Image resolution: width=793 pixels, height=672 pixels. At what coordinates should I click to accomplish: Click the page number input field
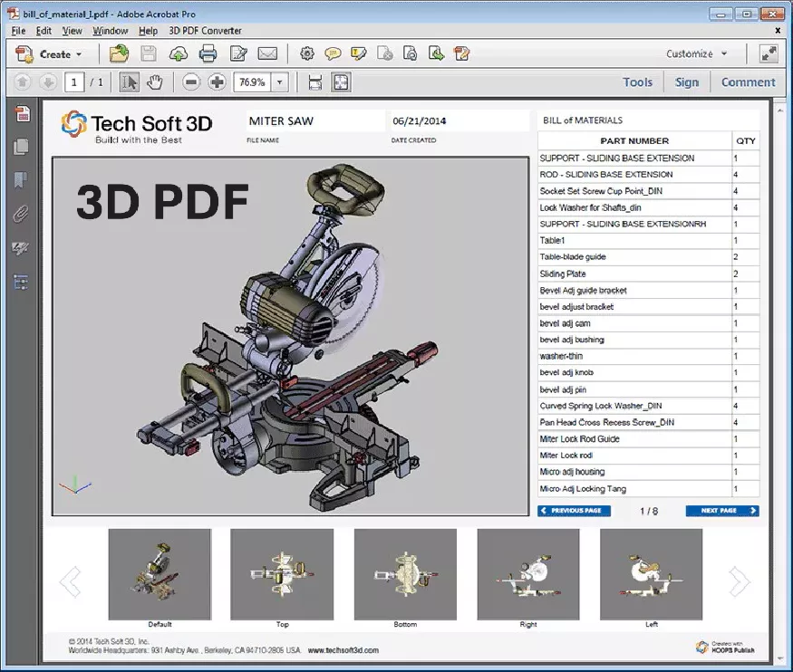coord(74,82)
